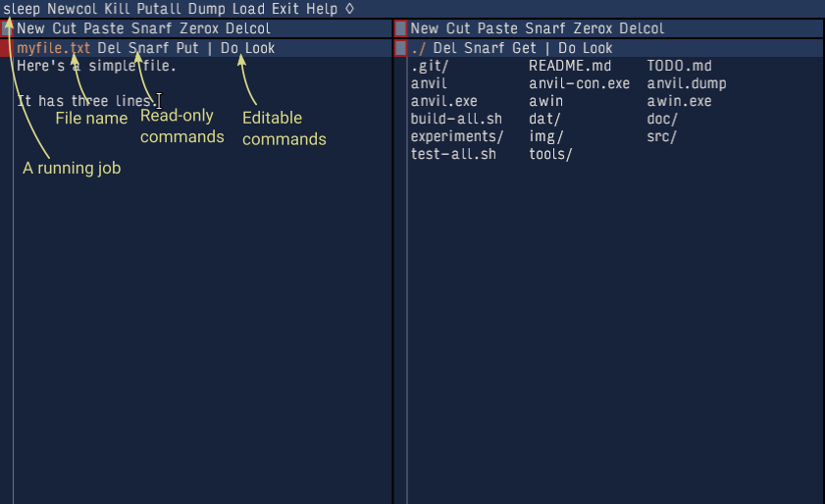Click the left column layout box handle
825x504 pixels.
point(6,28)
